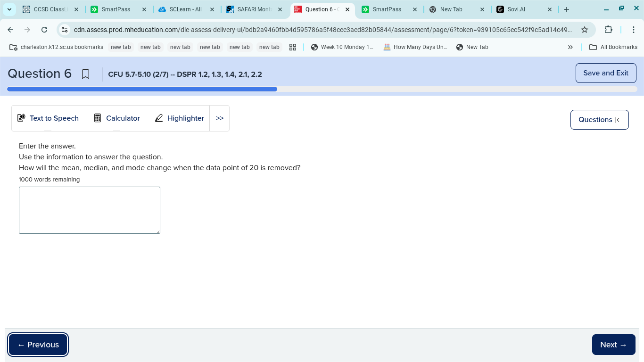Click inside the answer text box
Image resolution: width=644 pixels, height=362 pixels.
tap(89, 210)
